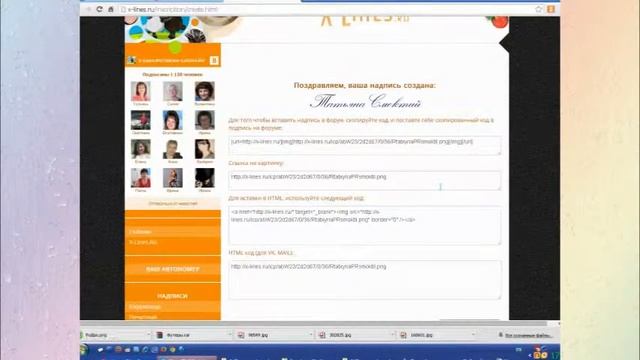This screenshot has width=640, height=360.
Task: Expand dropdown arrow next to 96549.jpg download
Action: 311,335
